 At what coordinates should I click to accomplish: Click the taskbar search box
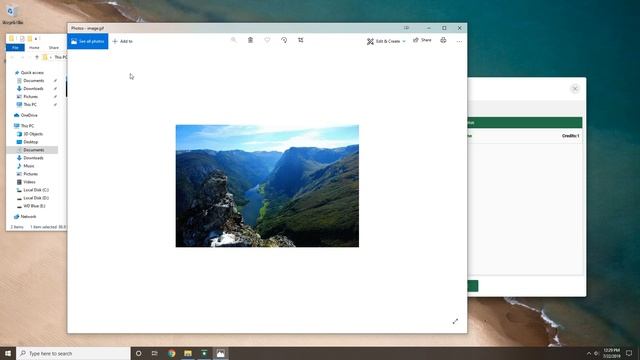coord(73,353)
